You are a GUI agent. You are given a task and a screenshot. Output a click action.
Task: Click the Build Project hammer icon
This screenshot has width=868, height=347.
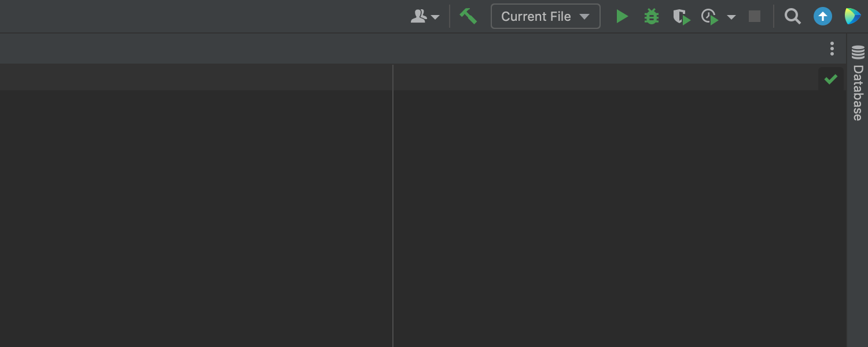click(468, 16)
